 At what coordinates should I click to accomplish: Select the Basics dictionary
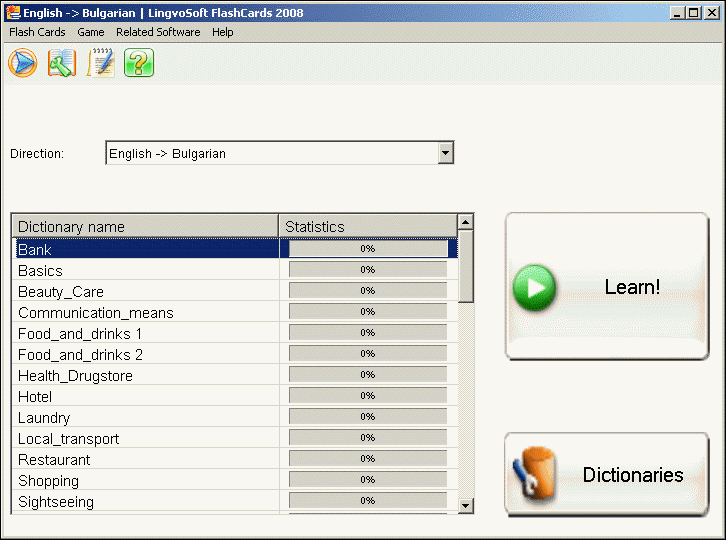[x=235, y=270]
